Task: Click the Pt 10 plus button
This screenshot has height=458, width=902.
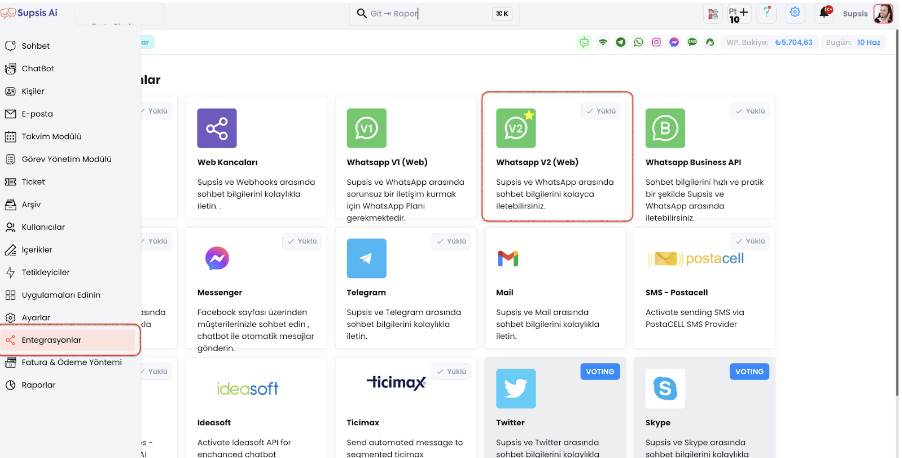Action: click(x=739, y=13)
